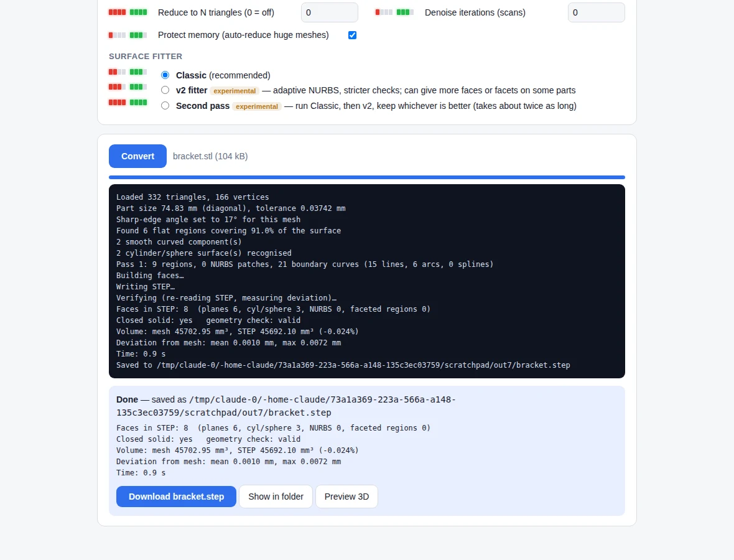Screen dimensions: 734x560
Task: Start conversion with the Convert button
Action: tap(137, 156)
